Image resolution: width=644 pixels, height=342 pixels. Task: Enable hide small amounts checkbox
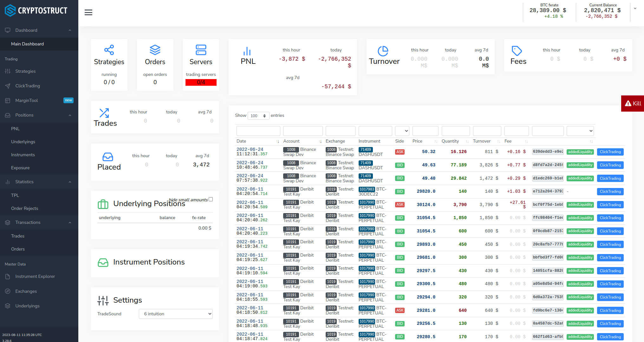click(x=211, y=199)
